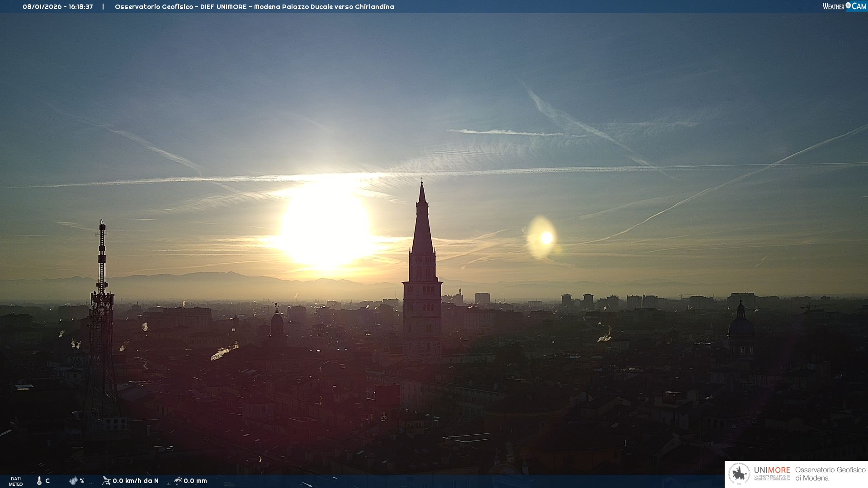Click the UNIMORE horseman seal emblem
This screenshot has width=868, height=488.
740,474
